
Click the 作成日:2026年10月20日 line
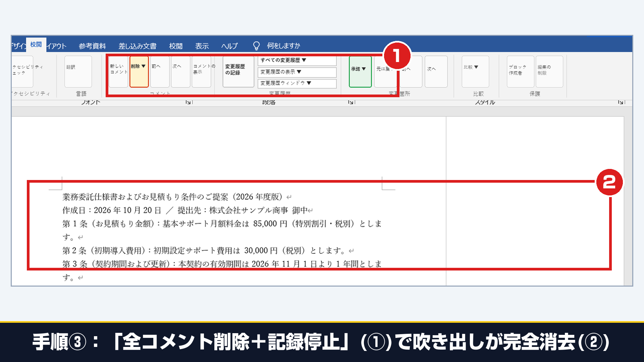(187, 210)
